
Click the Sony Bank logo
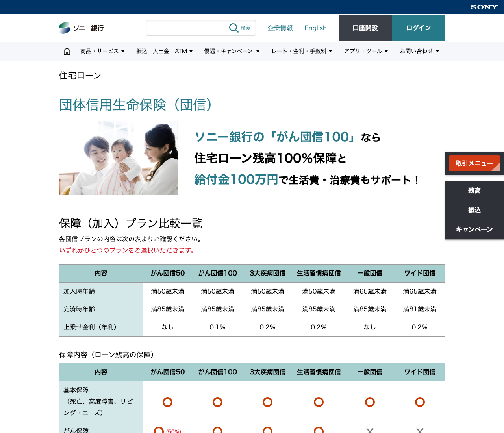pos(82,28)
